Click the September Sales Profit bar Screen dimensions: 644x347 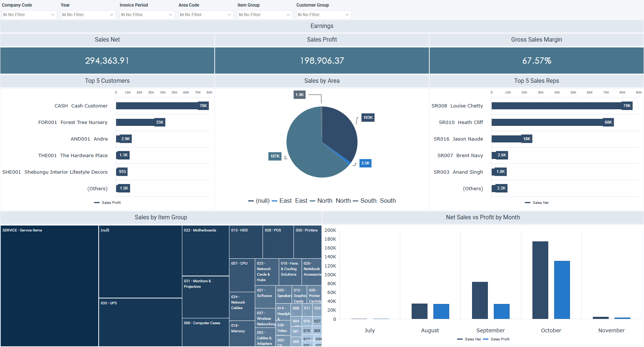click(x=502, y=312)
